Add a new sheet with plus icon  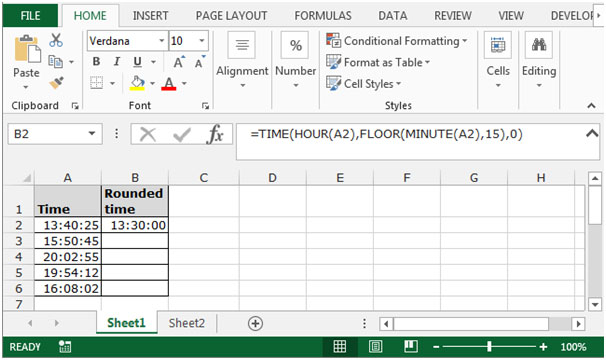[255, 323]
